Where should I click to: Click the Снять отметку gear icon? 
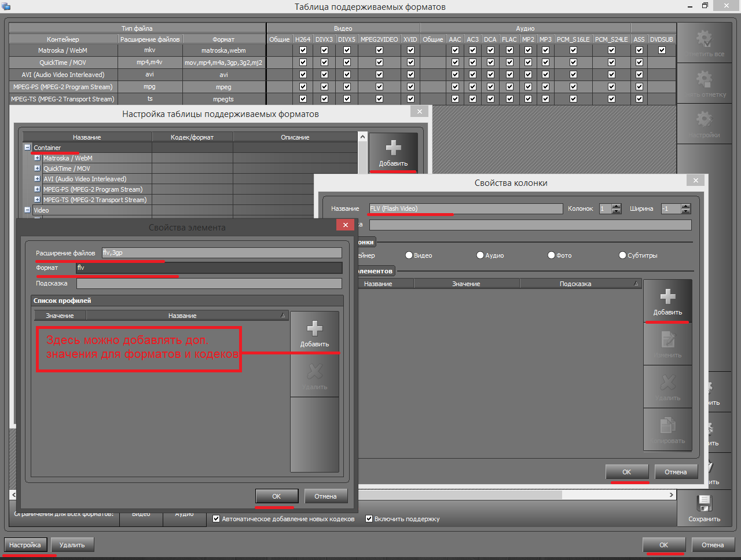point(704,80)
